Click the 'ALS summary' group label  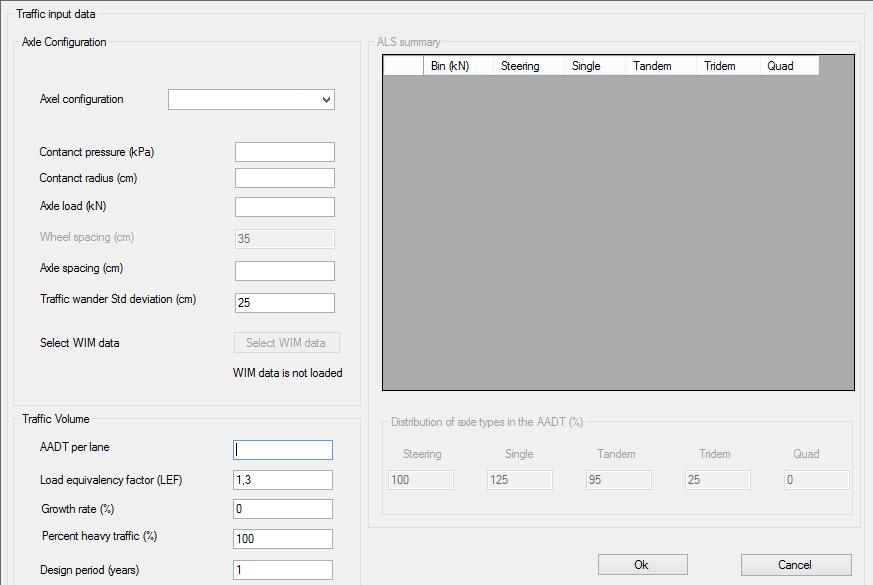click(409, 42)
